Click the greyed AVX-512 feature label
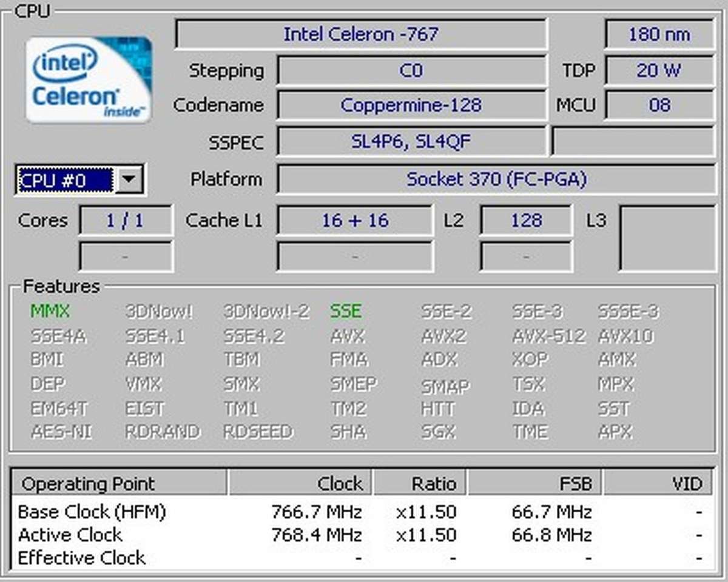Viewport: 728px width, 582px height. (548, 336)
